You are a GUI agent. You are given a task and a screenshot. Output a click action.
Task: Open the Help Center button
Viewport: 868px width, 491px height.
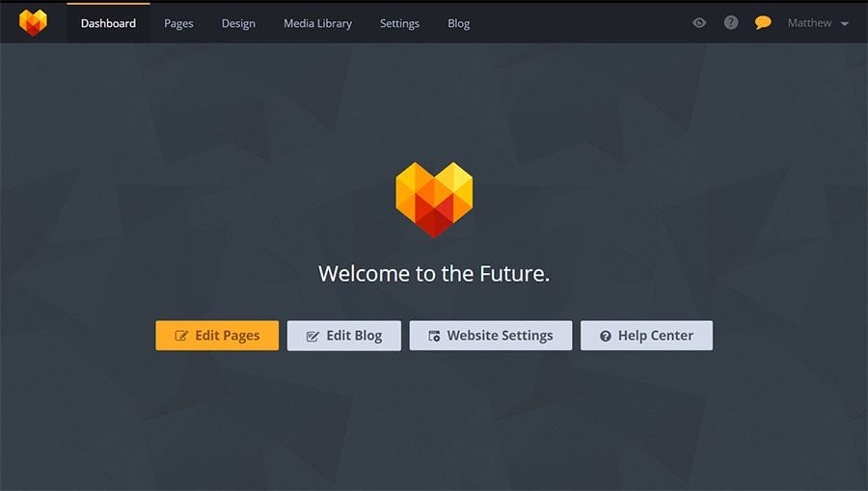[646, 336]
